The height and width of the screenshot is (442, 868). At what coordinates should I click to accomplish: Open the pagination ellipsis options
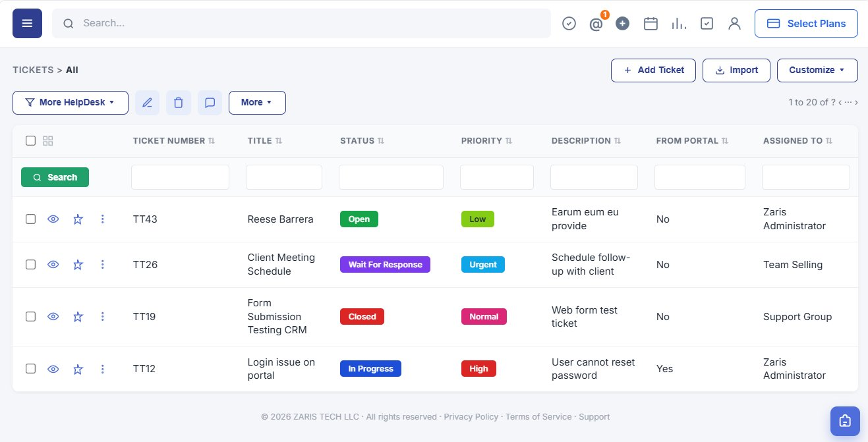pos(848,102)
